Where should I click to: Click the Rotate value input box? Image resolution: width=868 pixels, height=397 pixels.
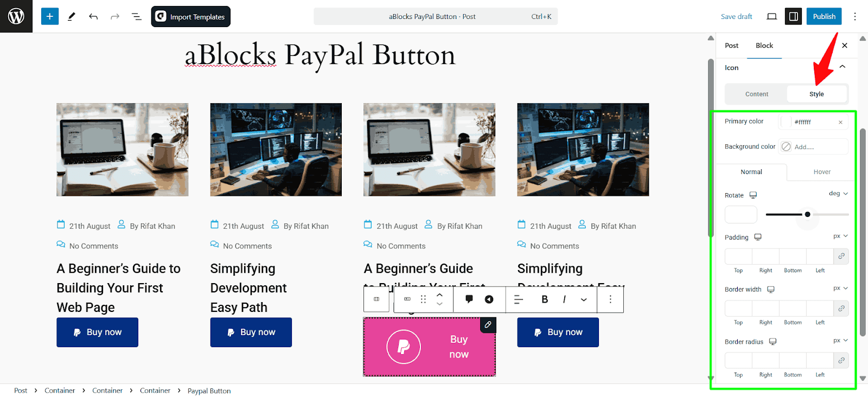(x=741, y=214)
